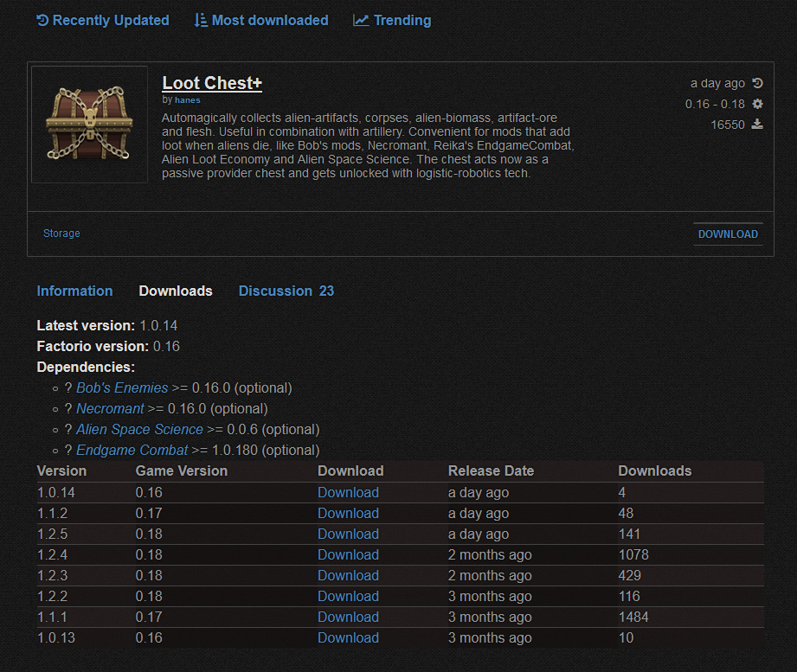
Task: Click the Version column header
Action: click(x=61, y=470)
